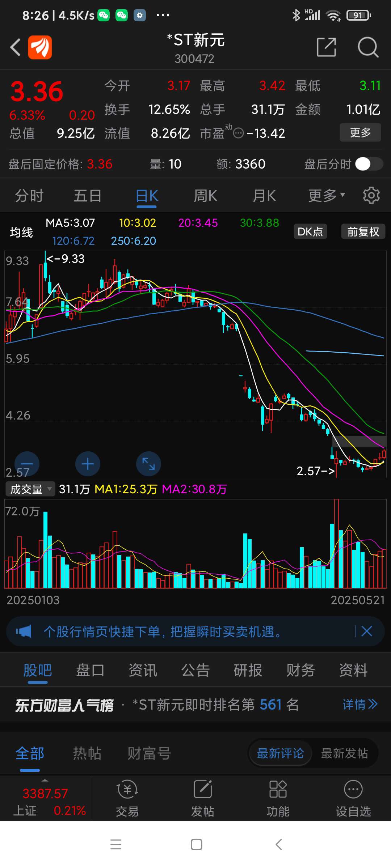Open the 资讯 tab

coord(143,670)
